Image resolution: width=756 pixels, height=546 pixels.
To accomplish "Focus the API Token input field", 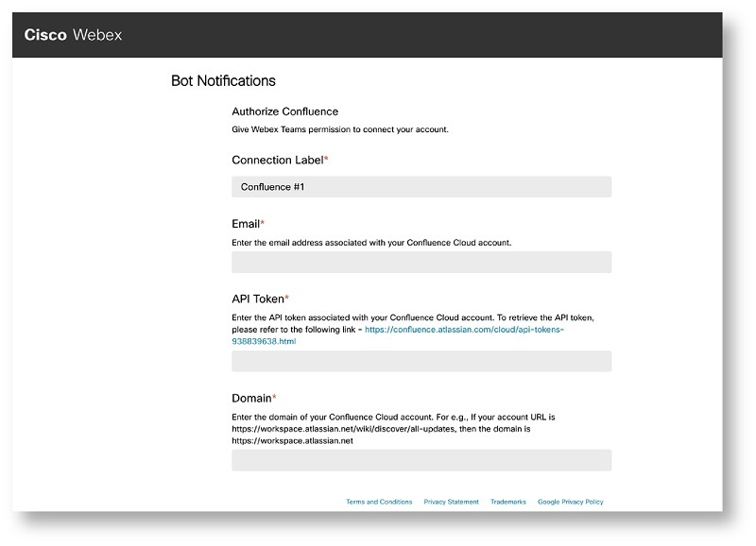I will pos(422,360).
